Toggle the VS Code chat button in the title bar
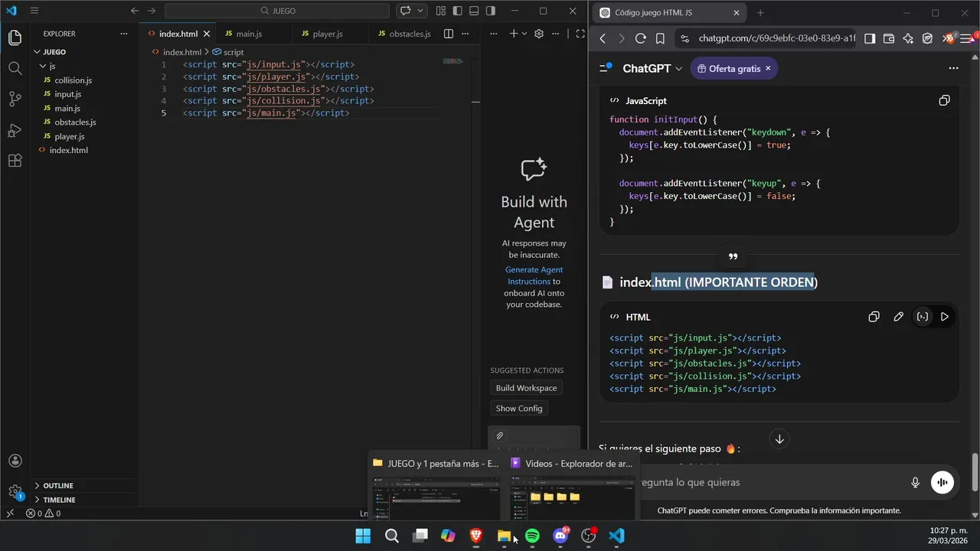This screenshot has height=551, width=980. pos(405,11)
